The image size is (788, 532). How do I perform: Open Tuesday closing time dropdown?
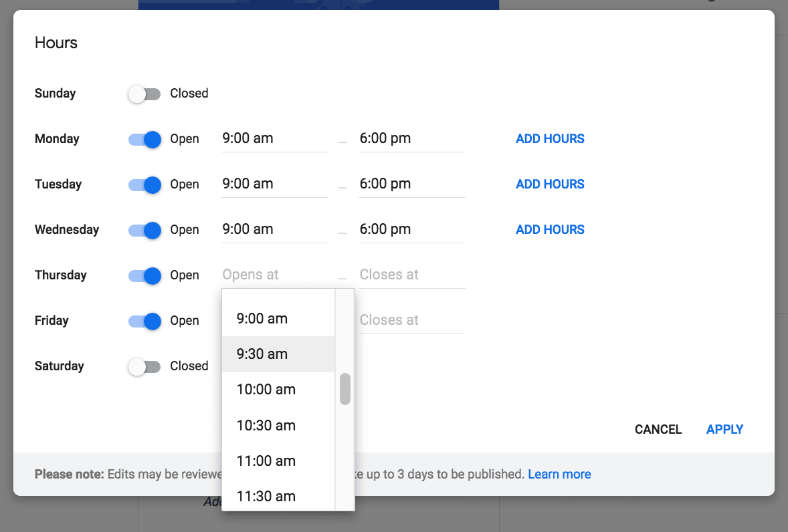tap(412, 184)
